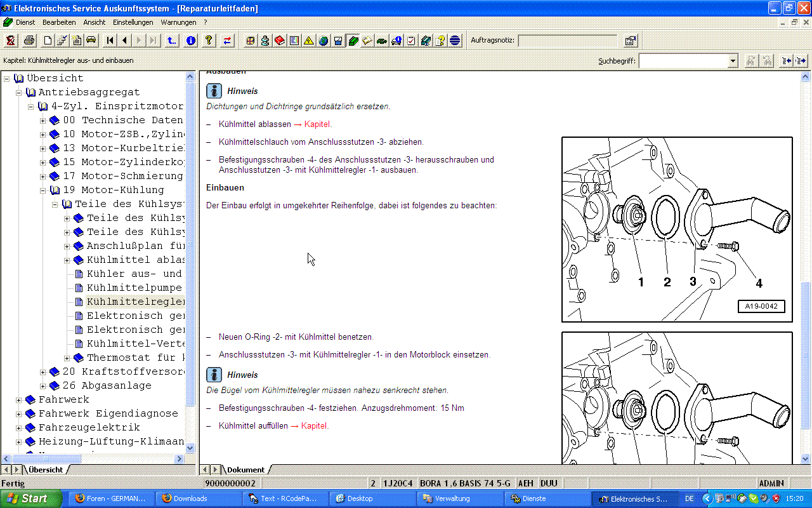The height and width of the screenshot is (508, 812).
Task: Follow the Kapitel link after Kühlmittel auffüllen
Action: (315, 426)
